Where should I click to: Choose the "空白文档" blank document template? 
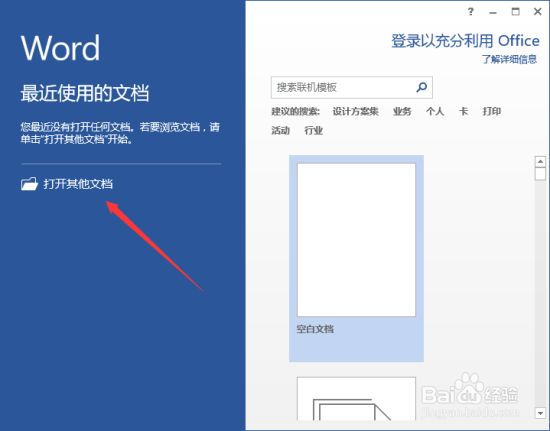(x=356, y=258)
